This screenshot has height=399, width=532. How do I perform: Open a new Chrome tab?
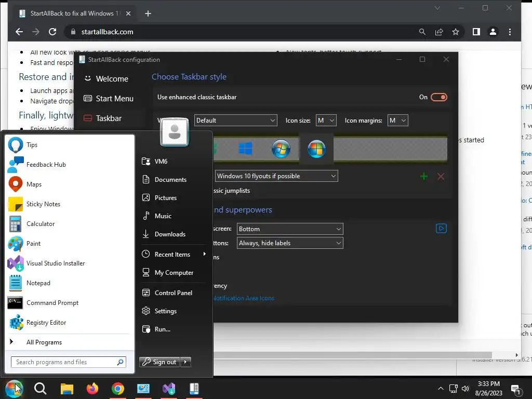point(148,14)
